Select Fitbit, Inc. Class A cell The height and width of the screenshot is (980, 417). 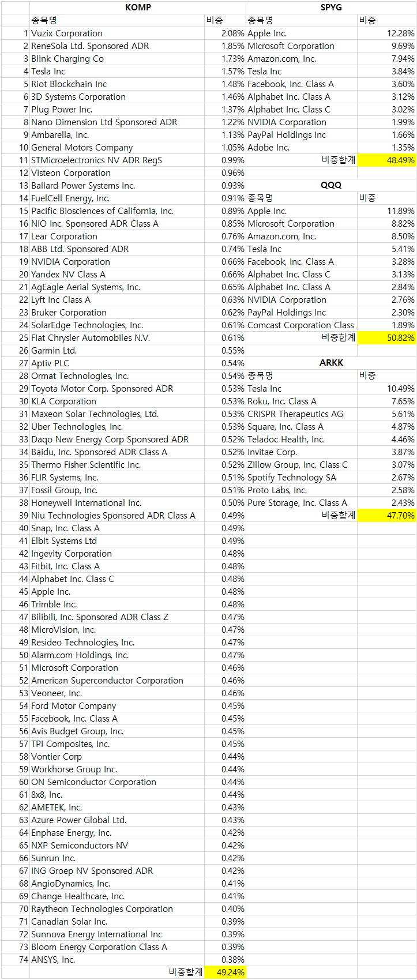[117, 566]
